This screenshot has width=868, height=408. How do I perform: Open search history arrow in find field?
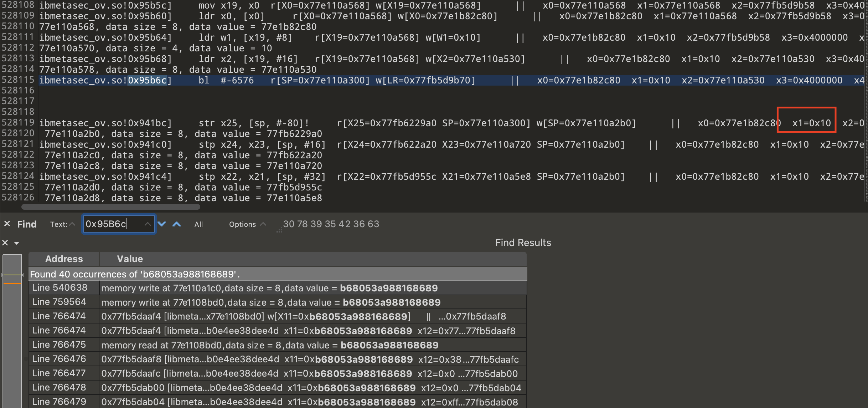[x=148, y=224]
